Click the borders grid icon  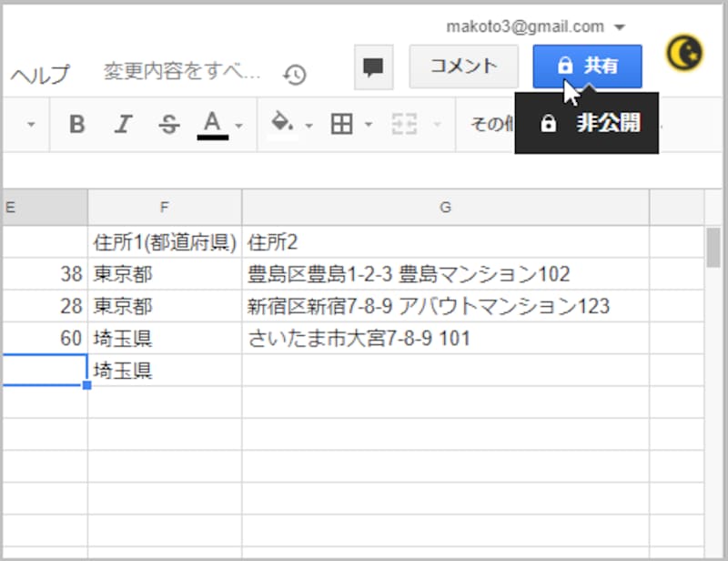pos(343,125)
